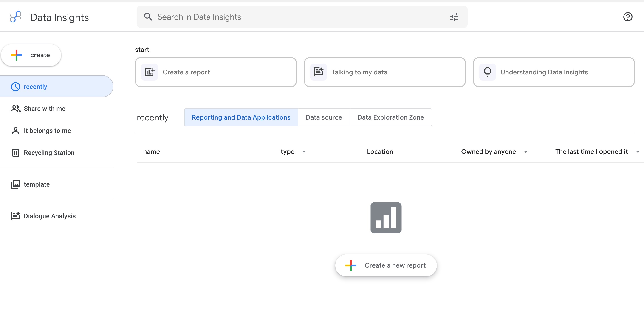Click the start heading text
The height and width of the screenshot is (335, 644).
[142, 50]
